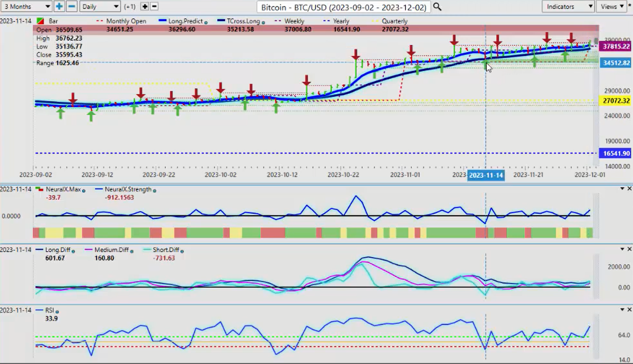The image size is (633, 364).
Task: Open the Long.Predict settings dot
Action: click(206, 21)
